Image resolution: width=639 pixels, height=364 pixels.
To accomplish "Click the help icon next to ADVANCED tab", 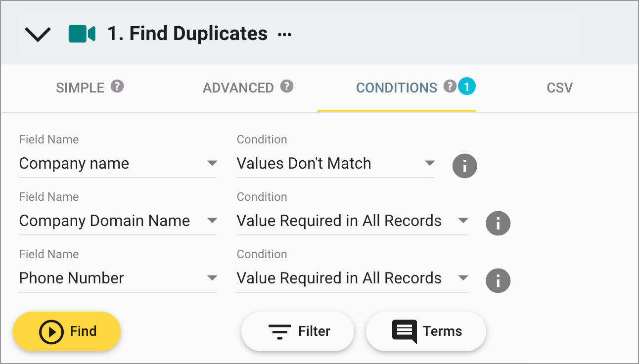I will pos(285,87).
